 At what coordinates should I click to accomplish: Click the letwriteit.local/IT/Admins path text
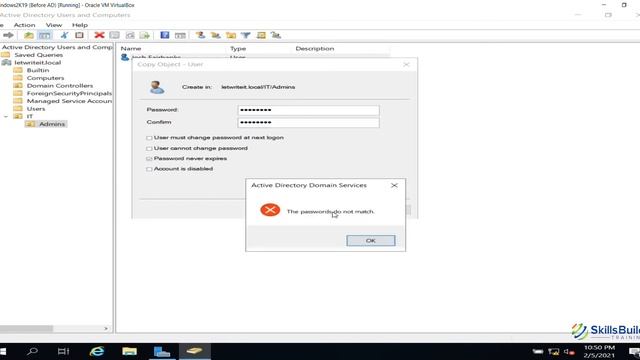pos(258,87)
